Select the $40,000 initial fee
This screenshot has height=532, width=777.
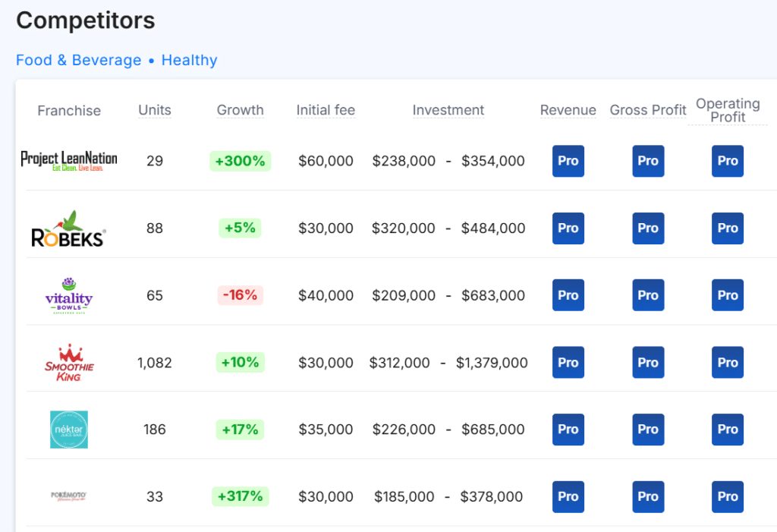click(x=326, y=296)
